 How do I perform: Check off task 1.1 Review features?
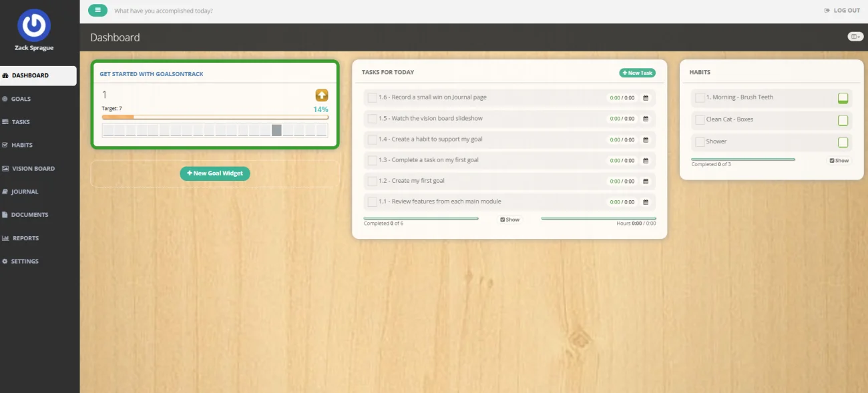click(x=373, y=202)
